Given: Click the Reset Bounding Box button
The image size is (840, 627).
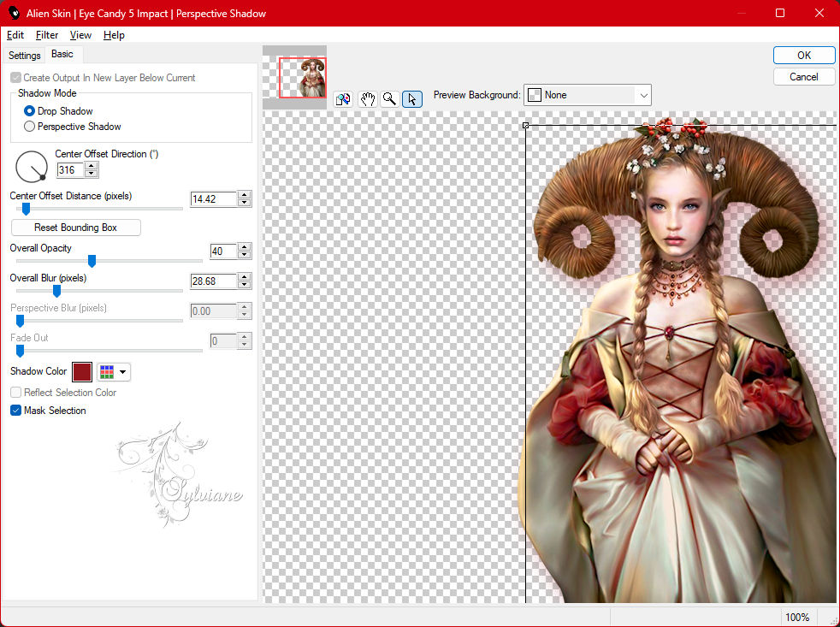Looking at the screenshot, I should [75, 228].
